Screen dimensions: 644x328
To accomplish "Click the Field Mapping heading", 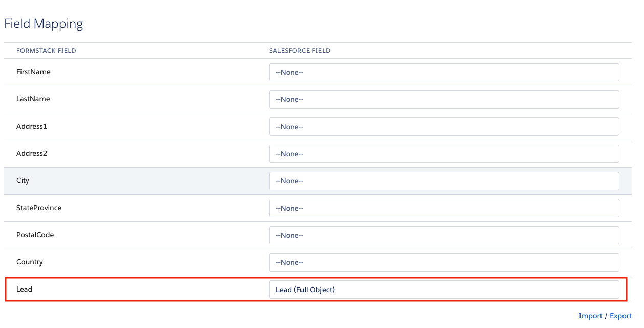I will pos(44,24).
